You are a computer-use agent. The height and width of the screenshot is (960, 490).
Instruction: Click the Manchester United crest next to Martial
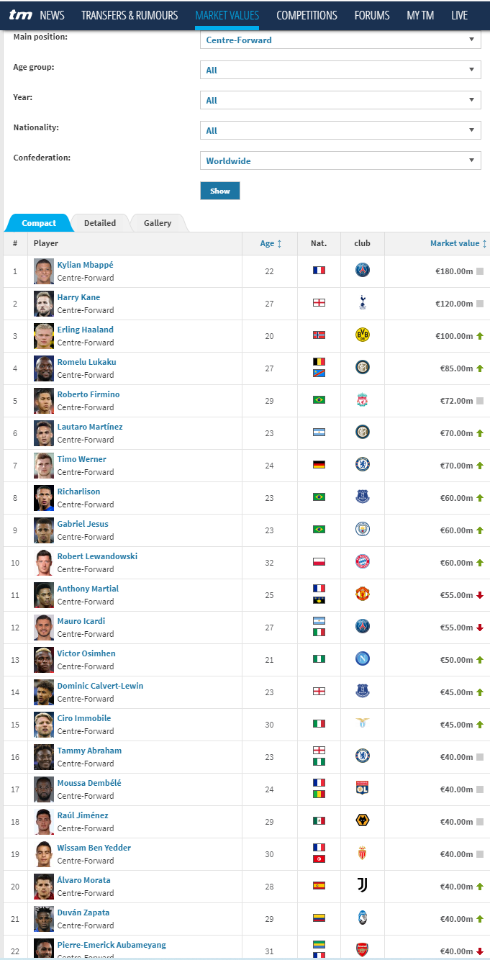coord(363,594)
